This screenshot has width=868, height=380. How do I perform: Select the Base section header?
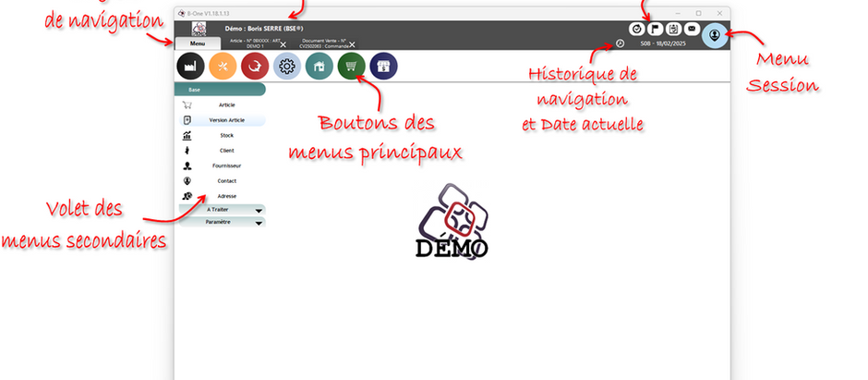click(220, 90)
